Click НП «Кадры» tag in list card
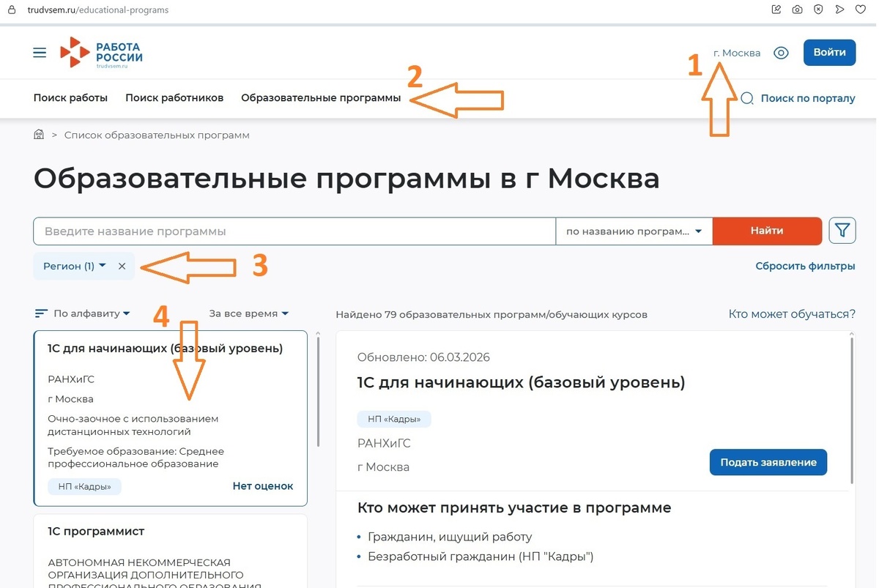 [84, 486]
